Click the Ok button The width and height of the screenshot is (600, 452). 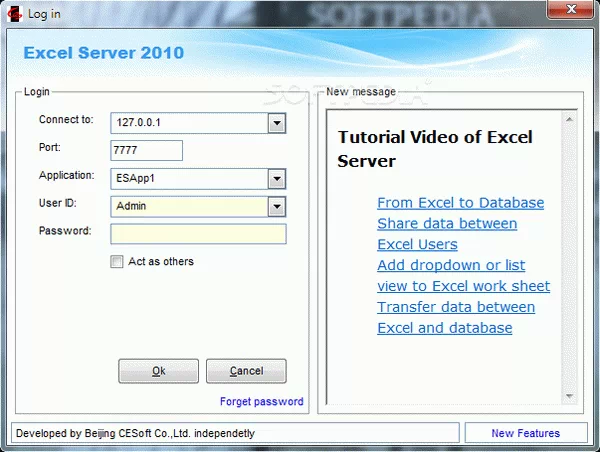click(x=158, y=371)
